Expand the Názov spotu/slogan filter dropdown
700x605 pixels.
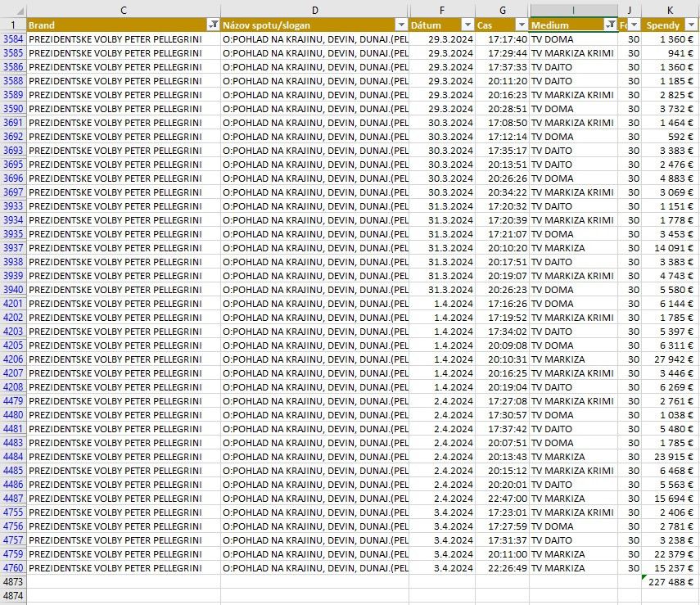click(x=401, y=25)
